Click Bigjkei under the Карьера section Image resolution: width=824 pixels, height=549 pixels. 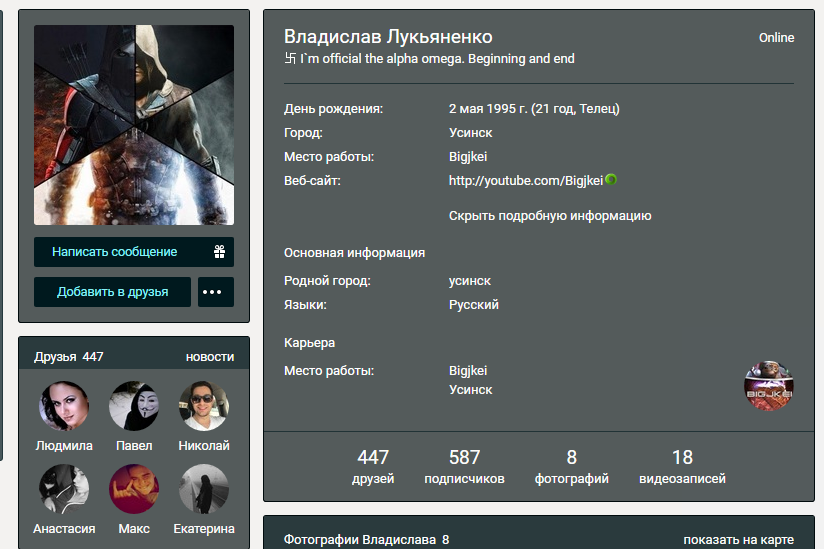click(x=468, y=371)
